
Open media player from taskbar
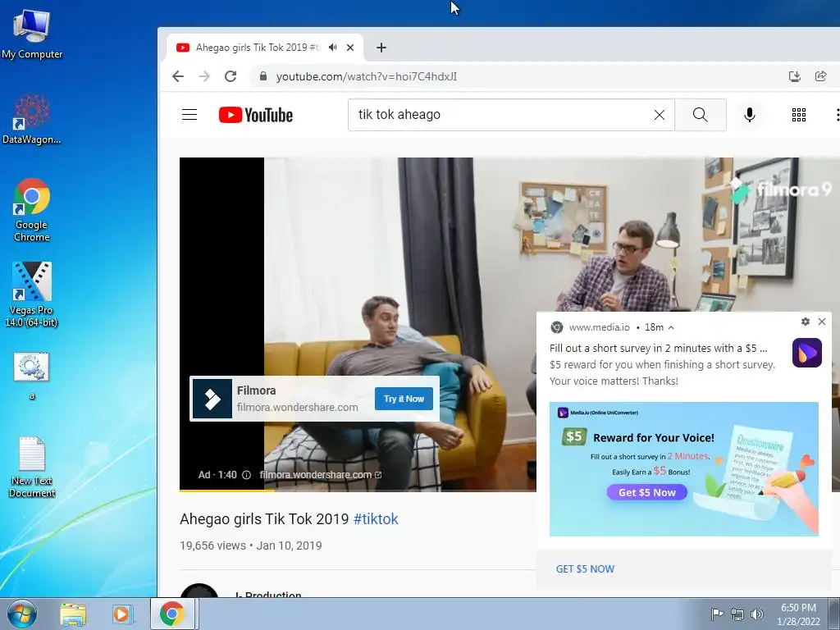click(x=122, y=614)
